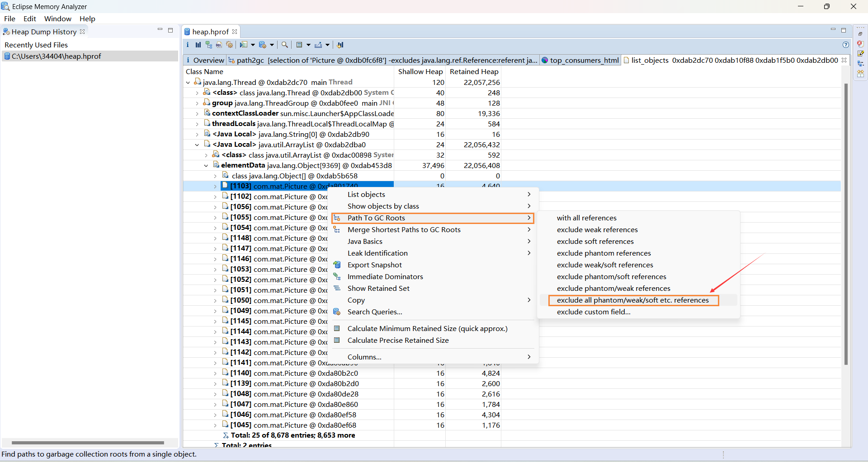The width and height of the screenshot is (868, 462).
Task: Choose 'exclude weak references' option
Action: pyautogui.click(x=597, y=230)
